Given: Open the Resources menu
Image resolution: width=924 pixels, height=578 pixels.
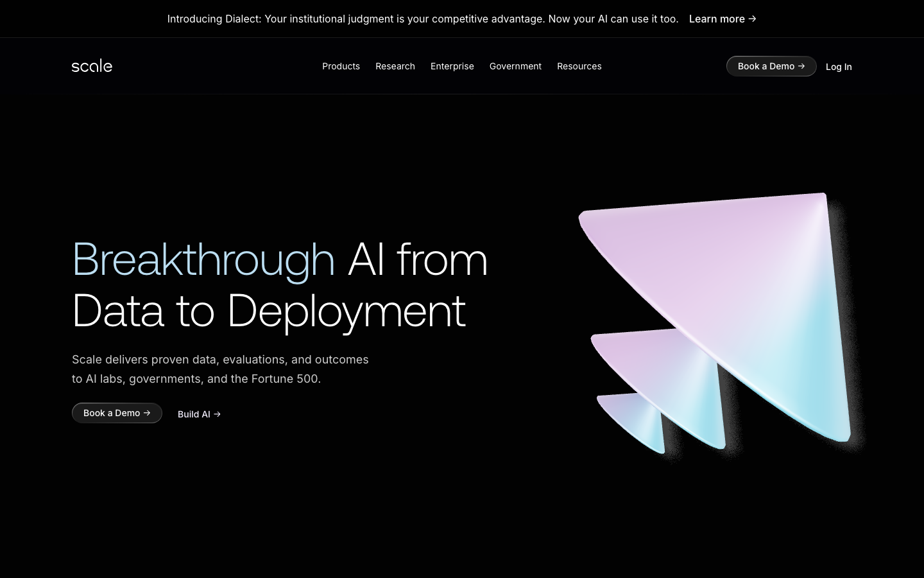Looking at the screenshot, I should coord(579,66).
